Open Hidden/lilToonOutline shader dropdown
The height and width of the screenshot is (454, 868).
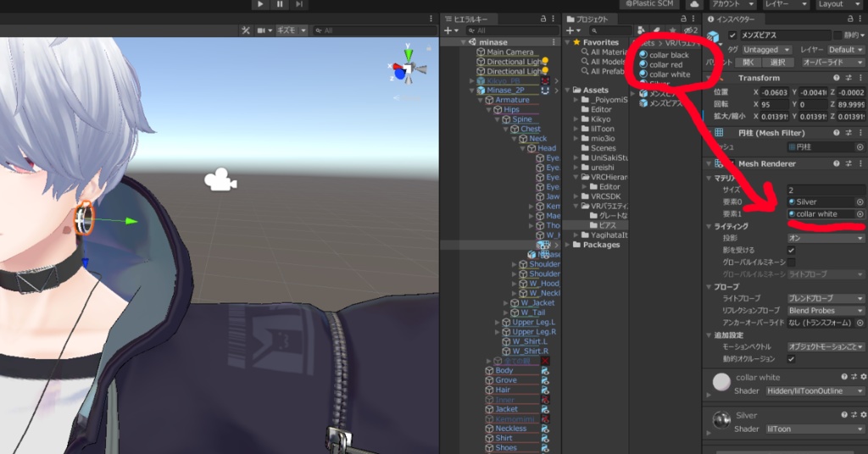815,391
